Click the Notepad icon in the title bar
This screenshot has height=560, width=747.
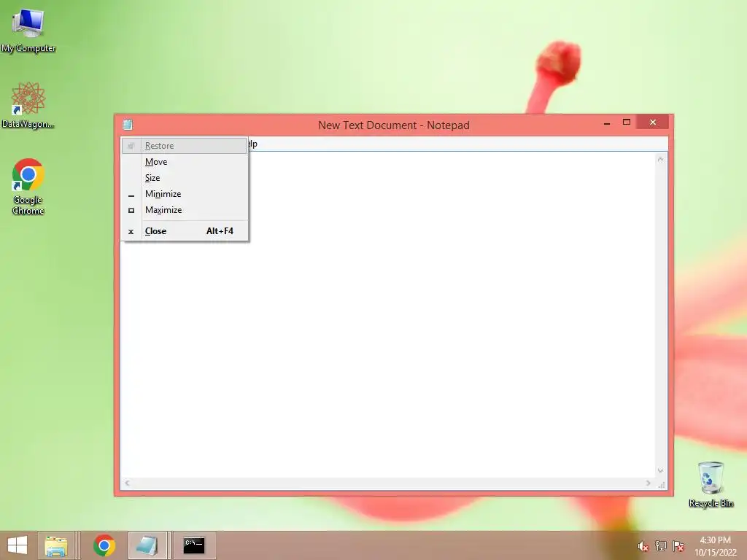[x=128, y=125]
